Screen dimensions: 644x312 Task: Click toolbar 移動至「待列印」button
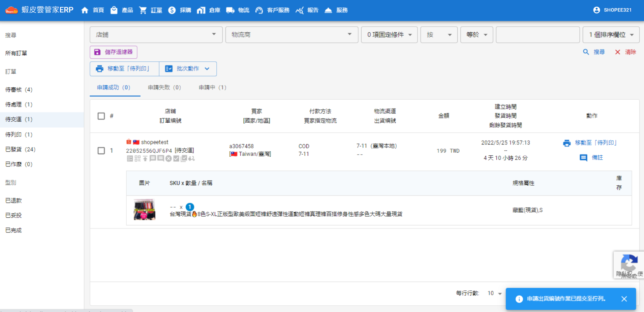coord(124,69)
